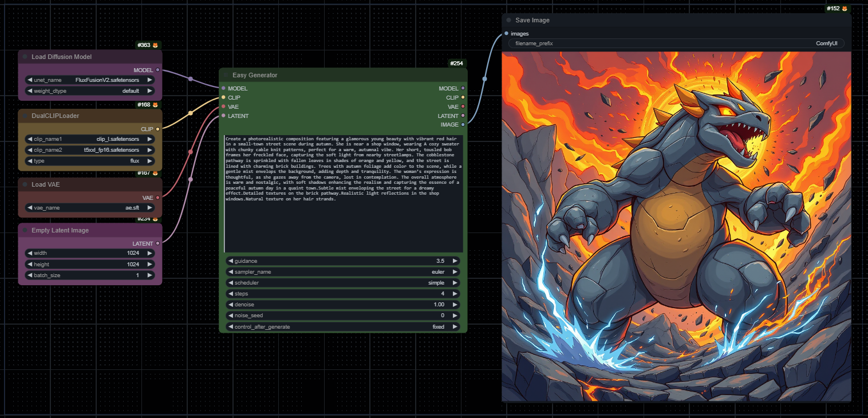Viewport: 868px width, 418px height.
Task: Increase width using its right arrow
Action: tap(150, 253)
